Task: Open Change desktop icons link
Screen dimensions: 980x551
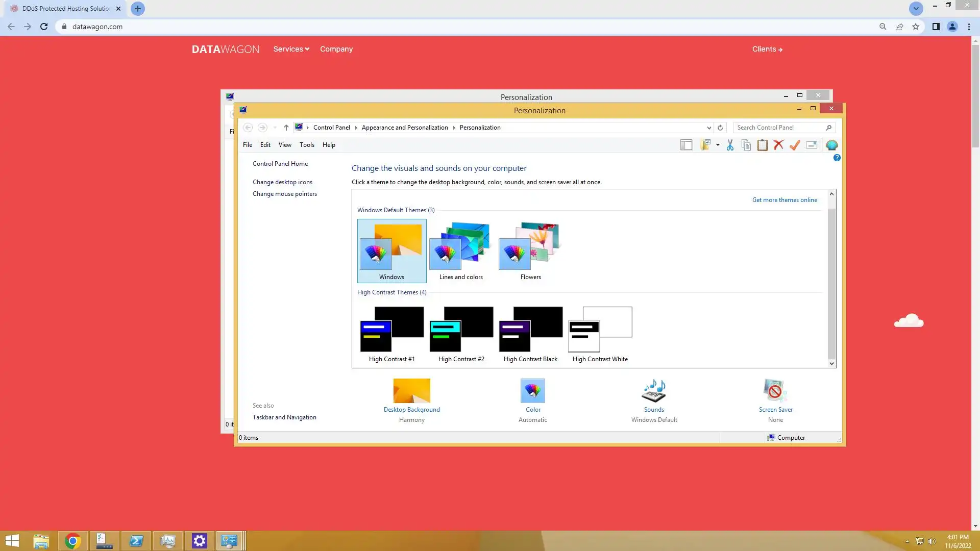Action: [x=282, y=182]
